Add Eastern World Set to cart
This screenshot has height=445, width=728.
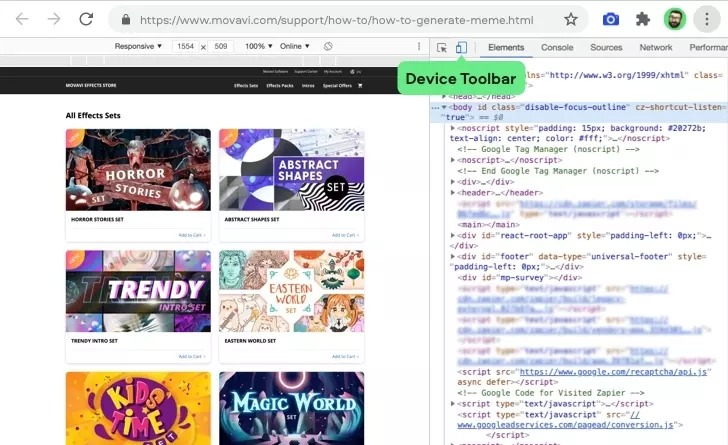point(345,356)
